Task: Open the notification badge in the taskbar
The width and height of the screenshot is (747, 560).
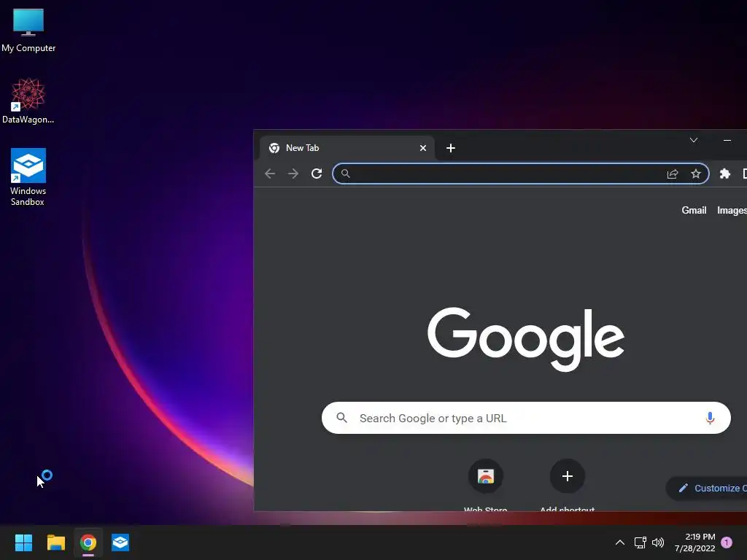Action: tap(727, 542)
